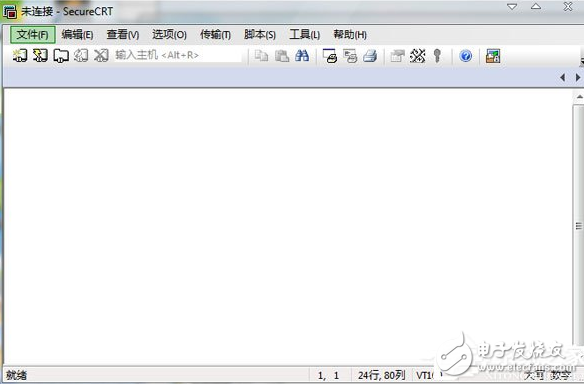
Task: Click the tab bar left scroll arrow
Action: (562, 77)
